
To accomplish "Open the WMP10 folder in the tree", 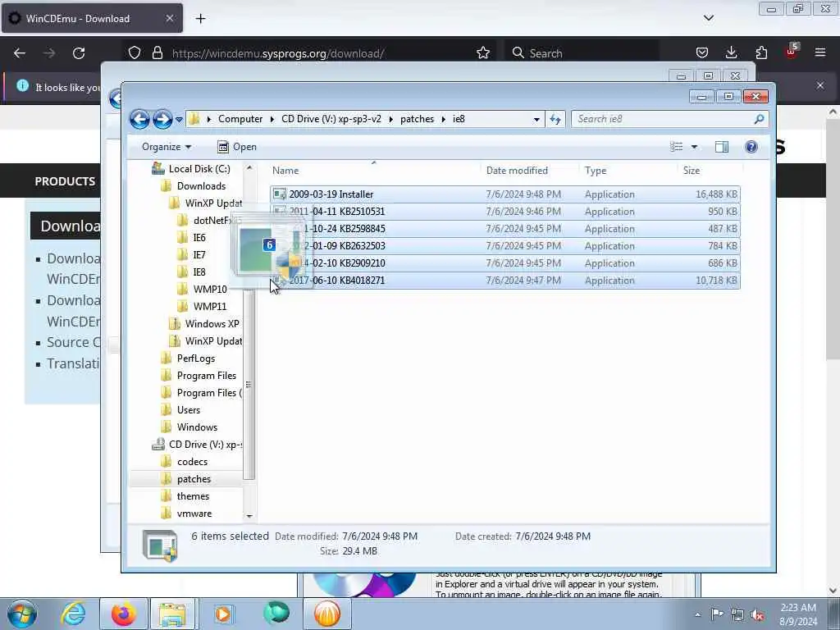I will (x=210, y=290).
